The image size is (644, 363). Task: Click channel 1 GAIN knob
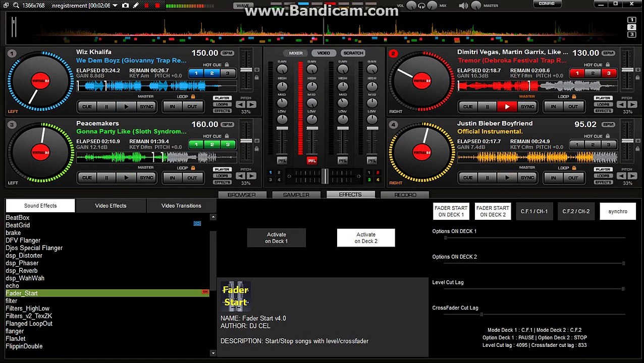point(282,69)
